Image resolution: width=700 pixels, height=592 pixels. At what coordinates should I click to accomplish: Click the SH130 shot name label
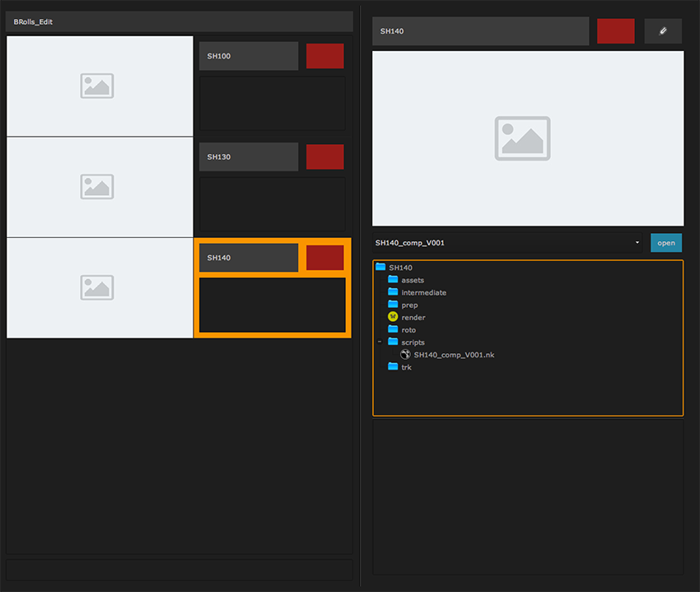248,156
